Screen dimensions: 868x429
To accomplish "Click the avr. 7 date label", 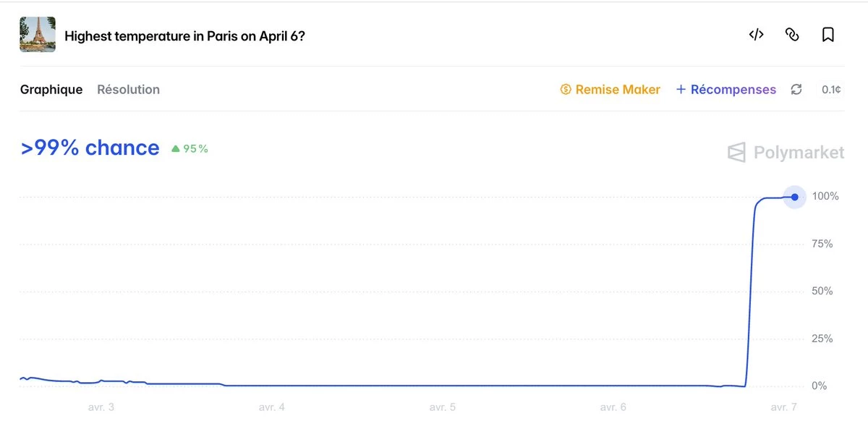I will click(x=783, y=407).
